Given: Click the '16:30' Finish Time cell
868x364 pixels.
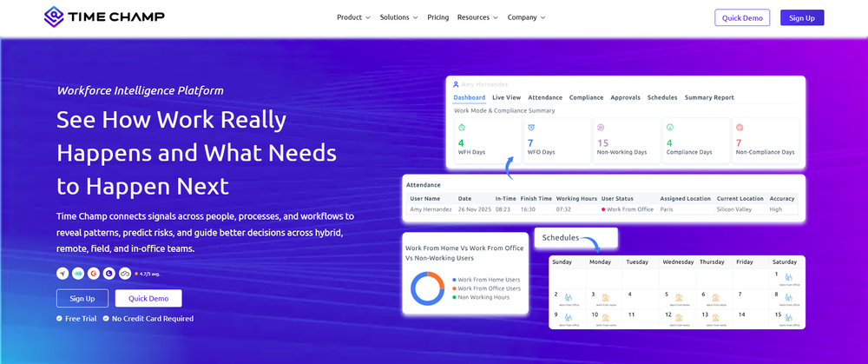Looking at the screenshot, I should [x=528, y=209].
